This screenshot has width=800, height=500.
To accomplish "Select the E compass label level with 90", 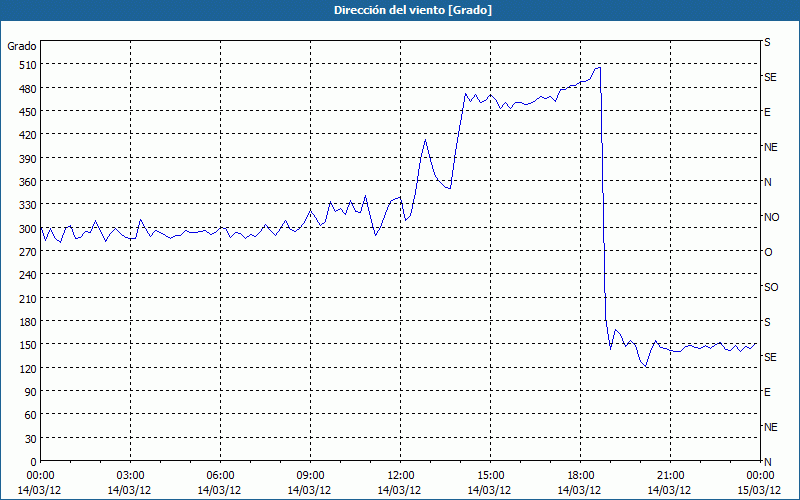I will coord(767,392).
